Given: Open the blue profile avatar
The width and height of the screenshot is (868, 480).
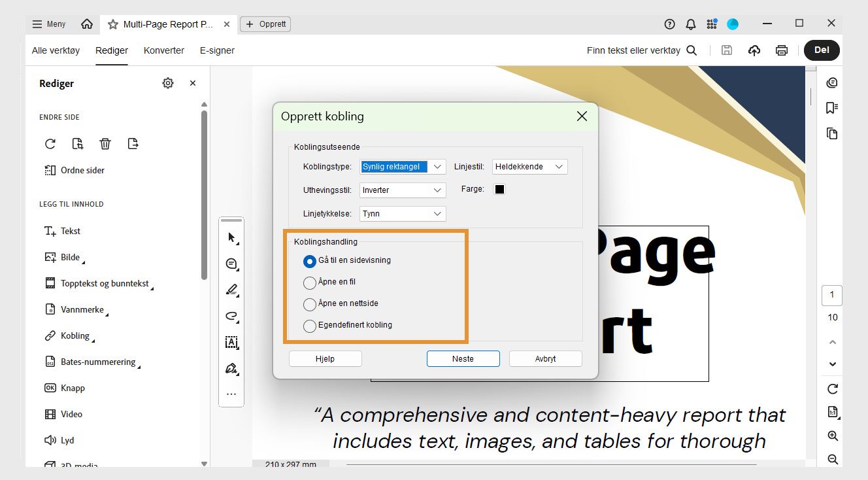Looking at the screenshot, I should [733, 24].
